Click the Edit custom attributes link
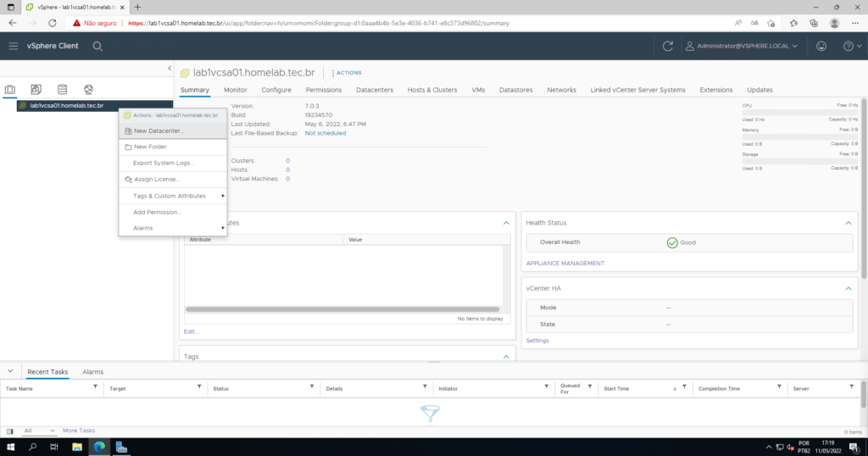This screenshot has width=868, height=456. pyautogui.click(x=191, y=331)
